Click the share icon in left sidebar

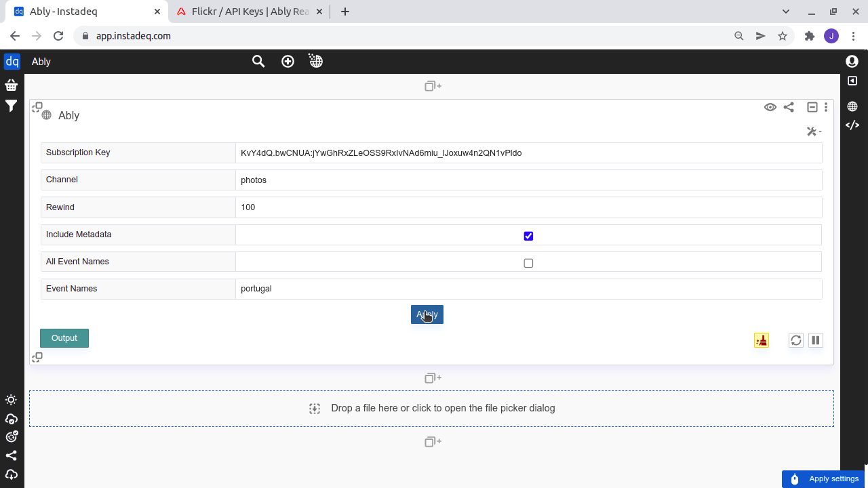pyautogui.click(x=11, y=455)
